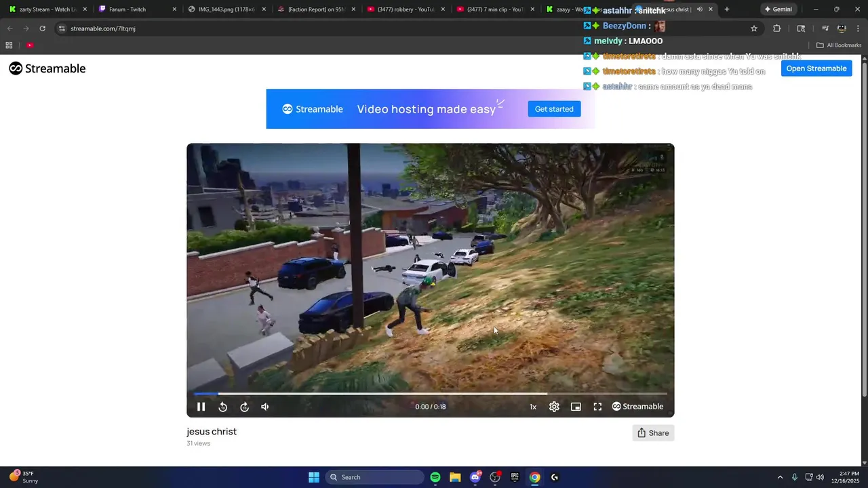Screen dimensions: 868x488
Task: Switch to IMG_1443.png tab
Action: (x=225, y=9)
